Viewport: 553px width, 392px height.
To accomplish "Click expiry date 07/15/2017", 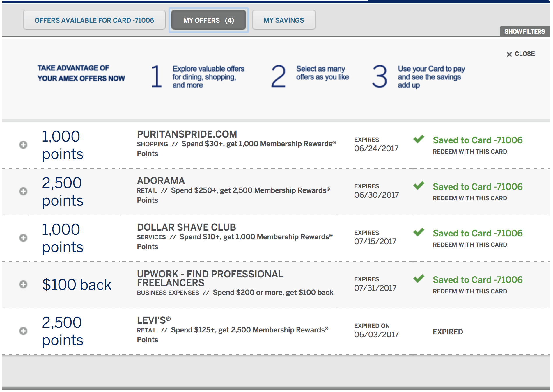I will point(375,241).
